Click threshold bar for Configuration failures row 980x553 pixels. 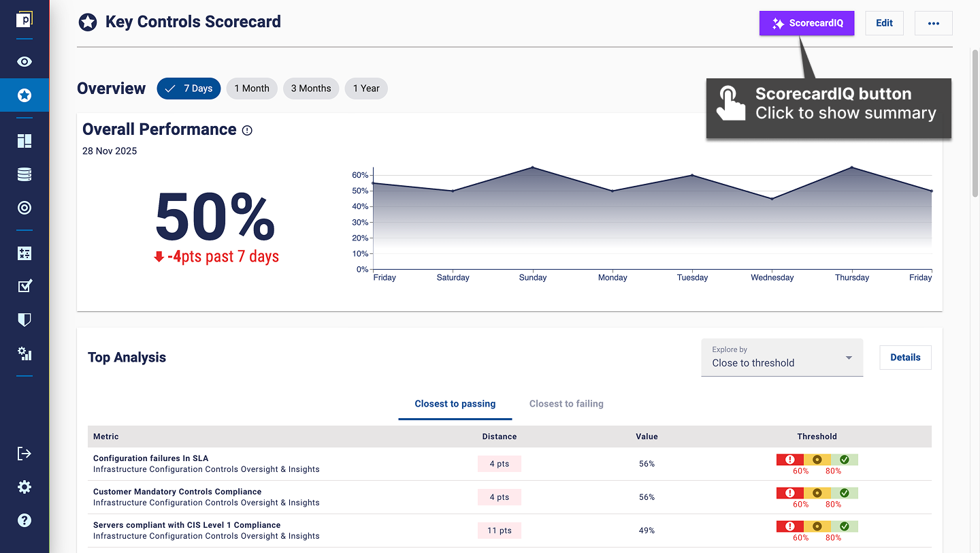tap(817, 460)
